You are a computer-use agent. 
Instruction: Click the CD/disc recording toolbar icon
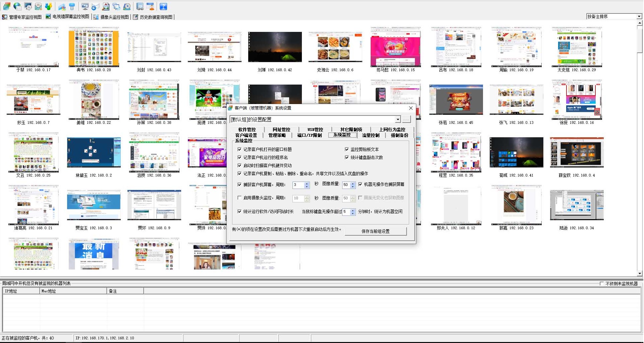click(x=127, y=6)
